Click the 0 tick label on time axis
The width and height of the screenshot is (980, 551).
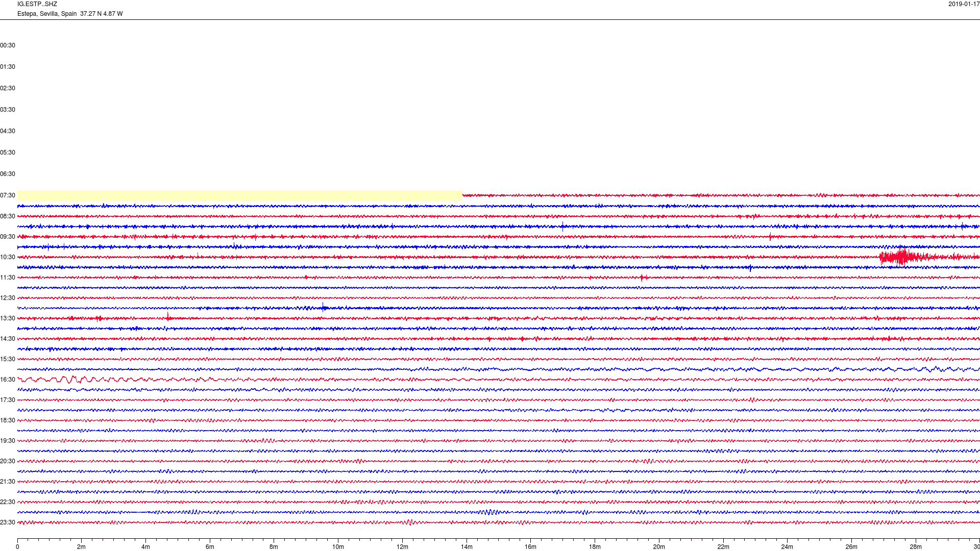(17, 547)
